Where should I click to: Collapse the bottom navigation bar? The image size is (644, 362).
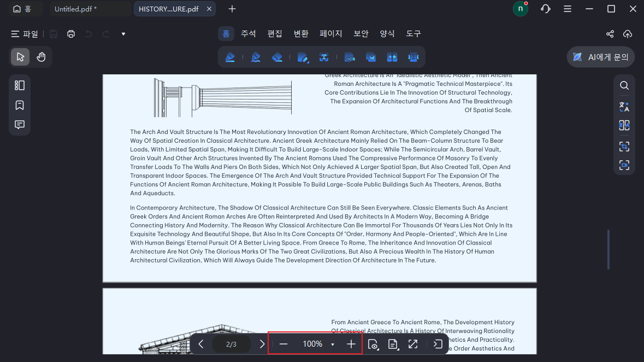pyautogui.click(x=438, y=345)
